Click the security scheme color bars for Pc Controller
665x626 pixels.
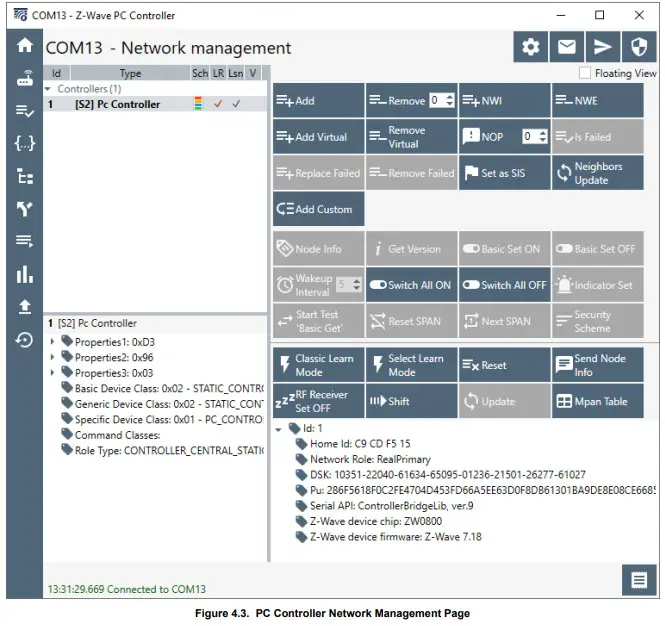(198, 103)
